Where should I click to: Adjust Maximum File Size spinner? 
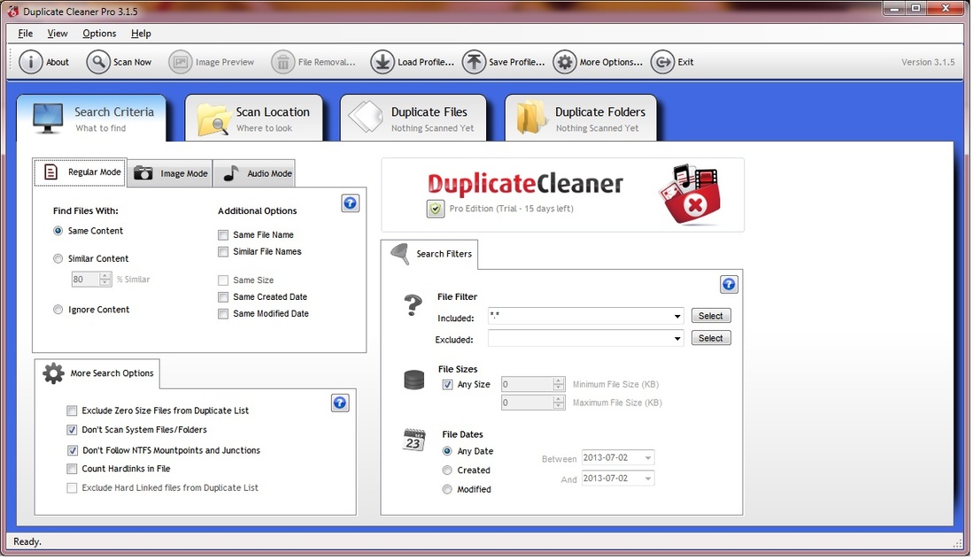559,403
